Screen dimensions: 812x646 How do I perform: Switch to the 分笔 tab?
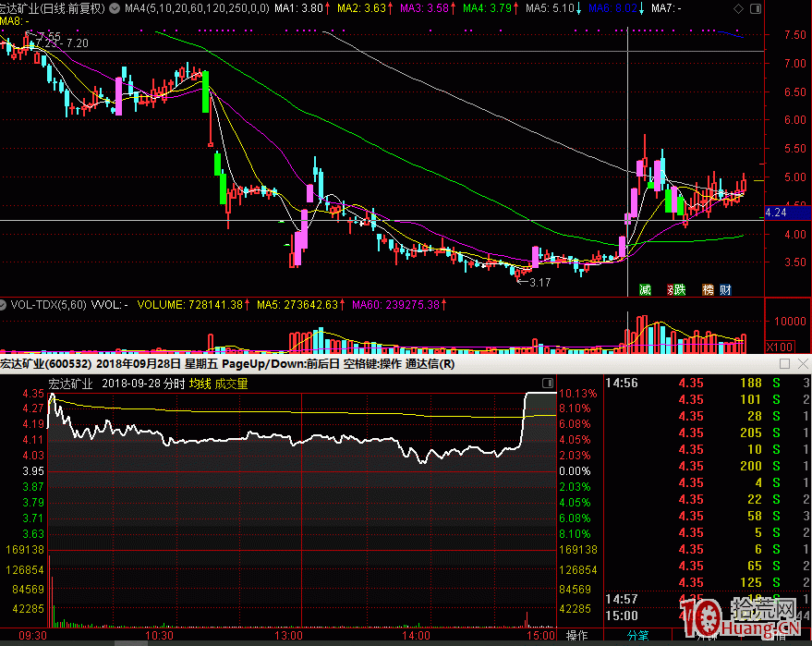click(637, 636)
